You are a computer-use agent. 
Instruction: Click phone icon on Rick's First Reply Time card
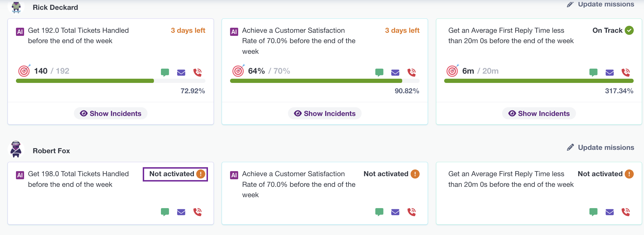(626, 73)
